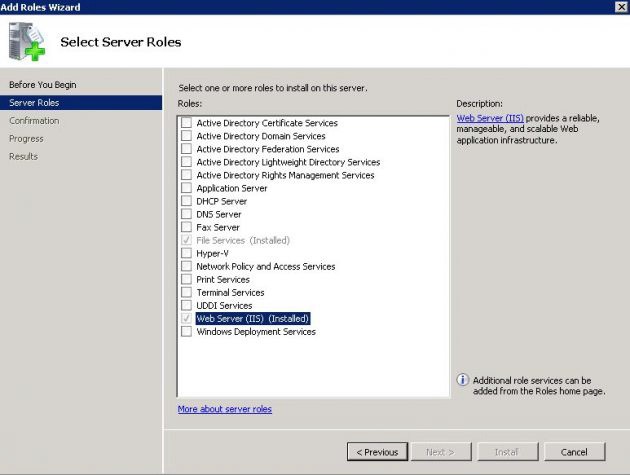The height and width of the screenshot is (475, 630).
Task: Click the Previous button
Action: (378, 452)
